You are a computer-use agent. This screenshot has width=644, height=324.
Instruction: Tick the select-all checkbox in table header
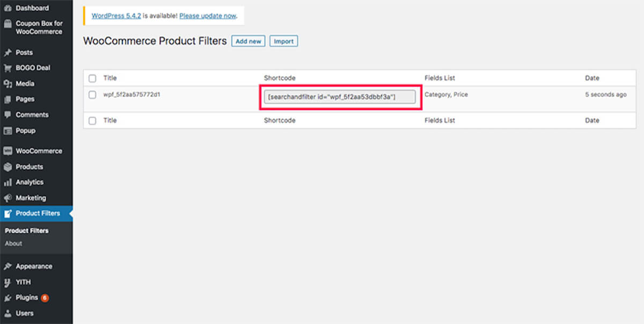tap(92, 78)
